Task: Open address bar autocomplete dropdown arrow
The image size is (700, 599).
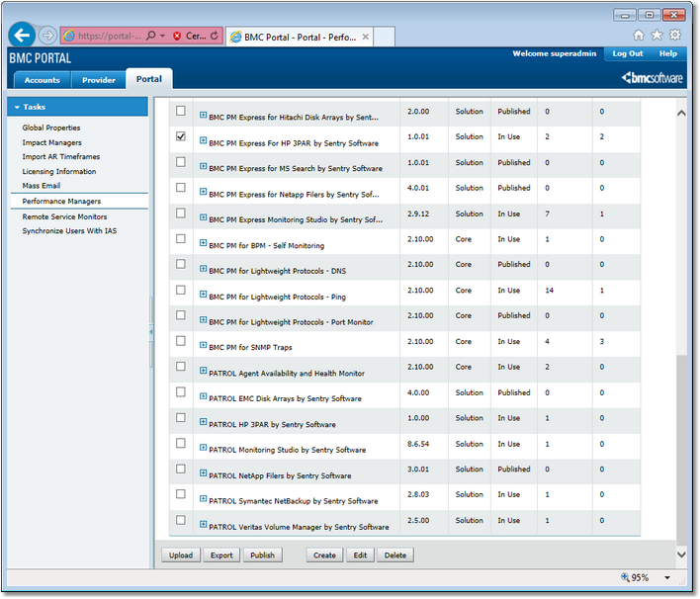Action: pyautogui.click(x=162, y=36)
